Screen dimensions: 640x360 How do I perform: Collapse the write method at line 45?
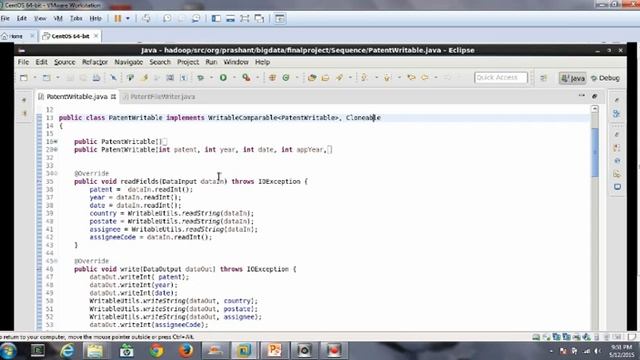56,261
